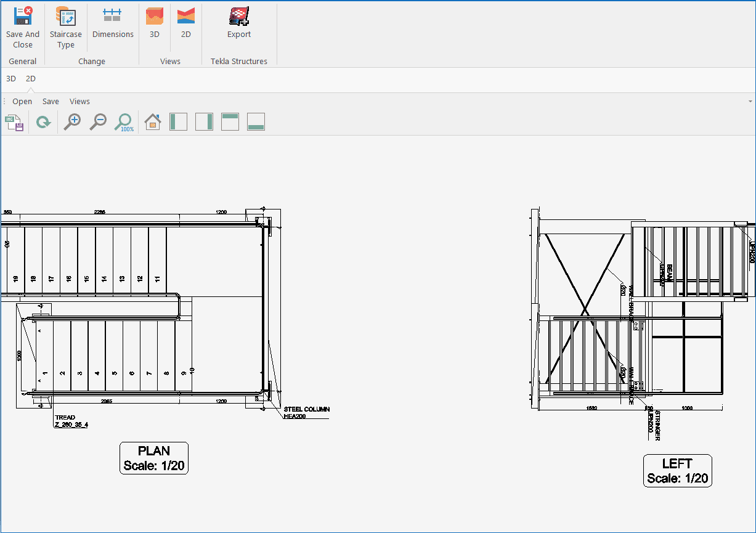
Task: Zoom in on the drawing
Action: click(73, 122)
